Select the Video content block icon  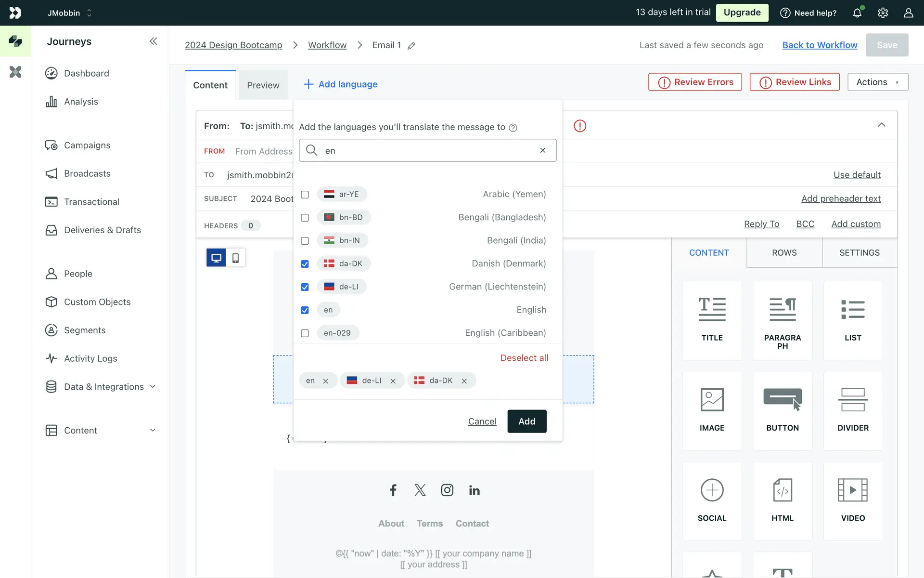pos(853,490)
